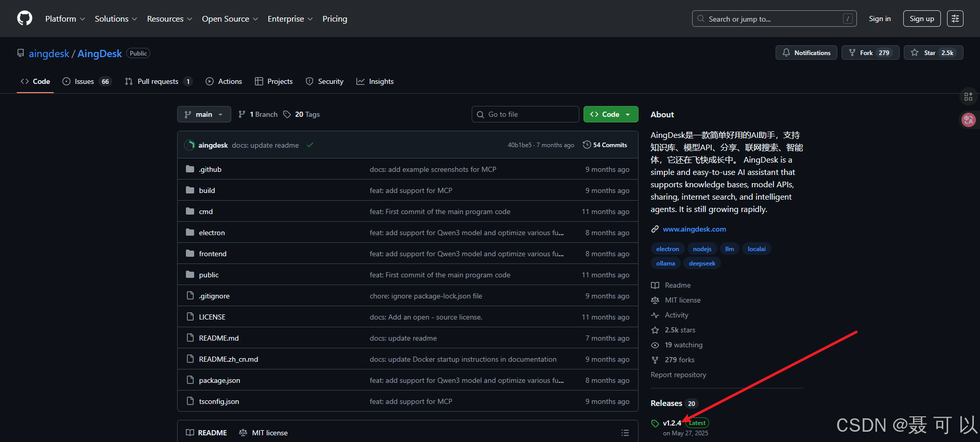The image size is (980, 442).
Task: Switch to the Code tab
Action: click(x=35, y=81)
